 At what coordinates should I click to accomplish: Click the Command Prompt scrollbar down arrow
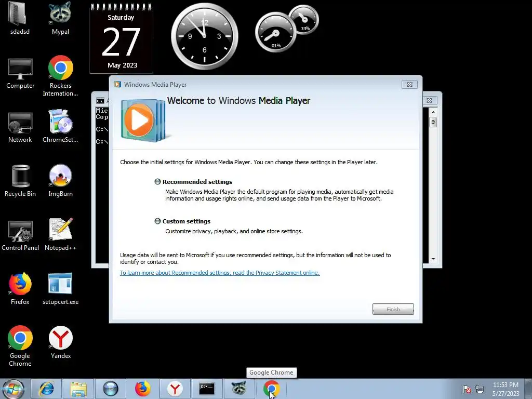pyautogui.click(x=433, y=259)
